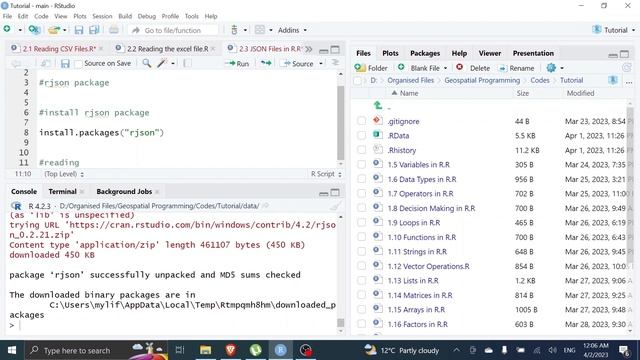Click the Tutorial project icon in Files breadcrumb
The image size is (640, 360).
click(x=613, y=80)
